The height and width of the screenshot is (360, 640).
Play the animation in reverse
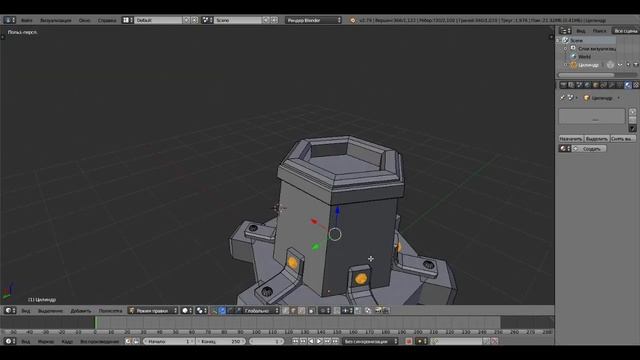point(311,341)
